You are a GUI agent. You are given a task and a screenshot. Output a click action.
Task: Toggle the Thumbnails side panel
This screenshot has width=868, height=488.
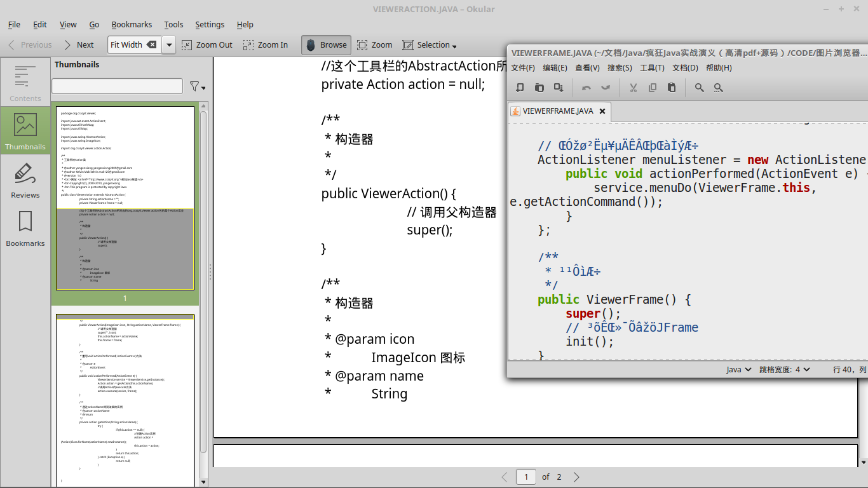coord(25,130)
